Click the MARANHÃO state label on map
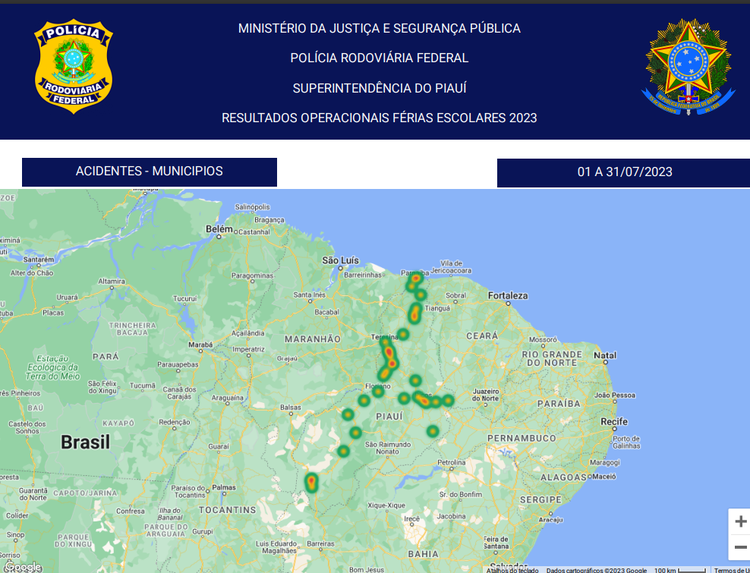Image resolution: width=750 pixels, height=573 pixels. click(313, 339)
